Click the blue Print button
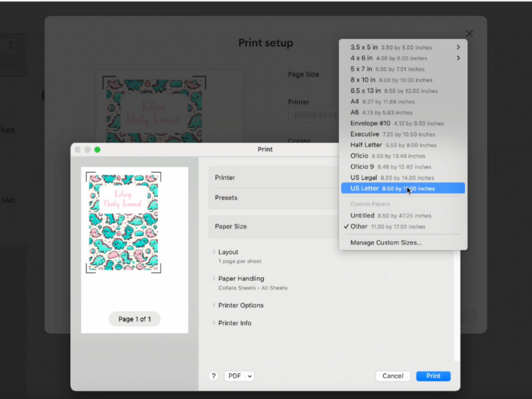The image size is (532, 399). 433,376
